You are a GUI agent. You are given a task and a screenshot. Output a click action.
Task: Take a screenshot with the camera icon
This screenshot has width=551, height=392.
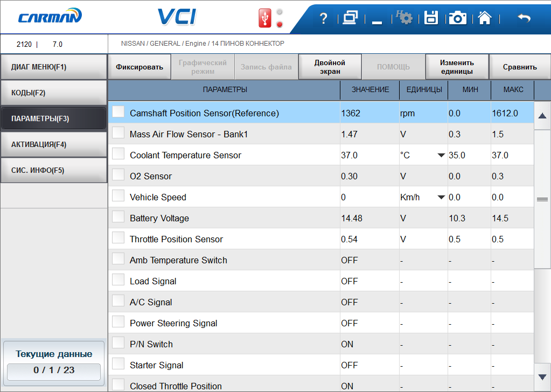[457, 18]
